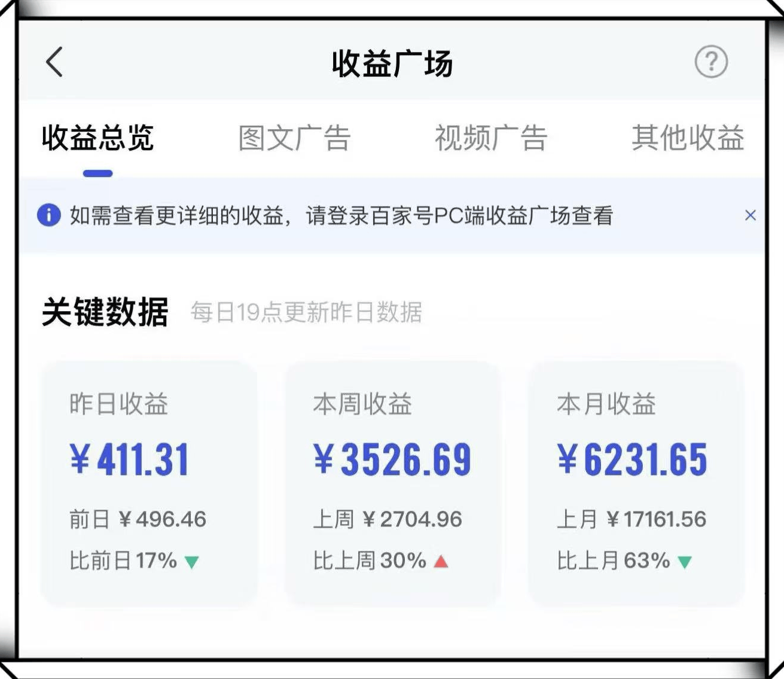Dismiss the PC login notice banner

click(750, 215)
